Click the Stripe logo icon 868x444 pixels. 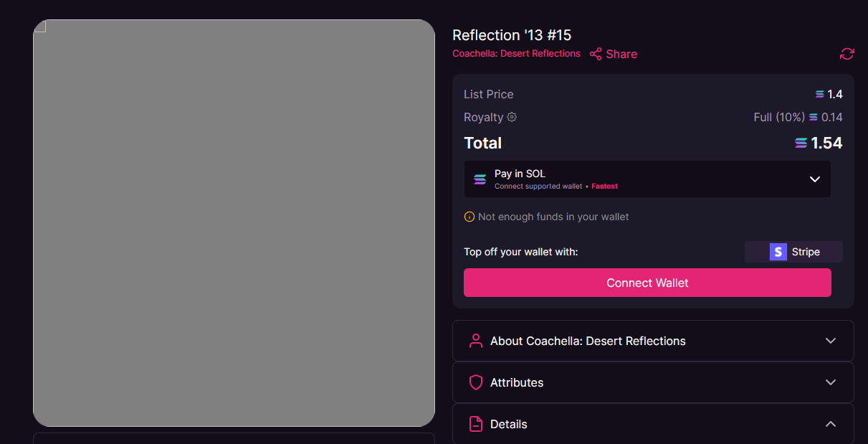(778, 252)
